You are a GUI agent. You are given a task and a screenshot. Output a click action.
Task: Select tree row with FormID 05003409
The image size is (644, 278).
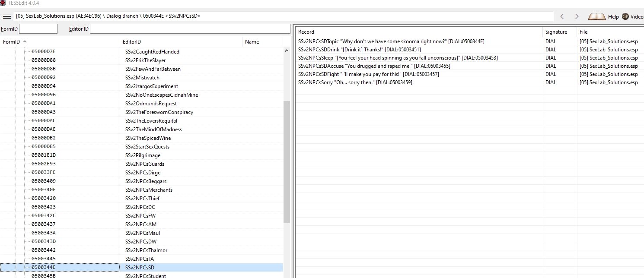43,181
